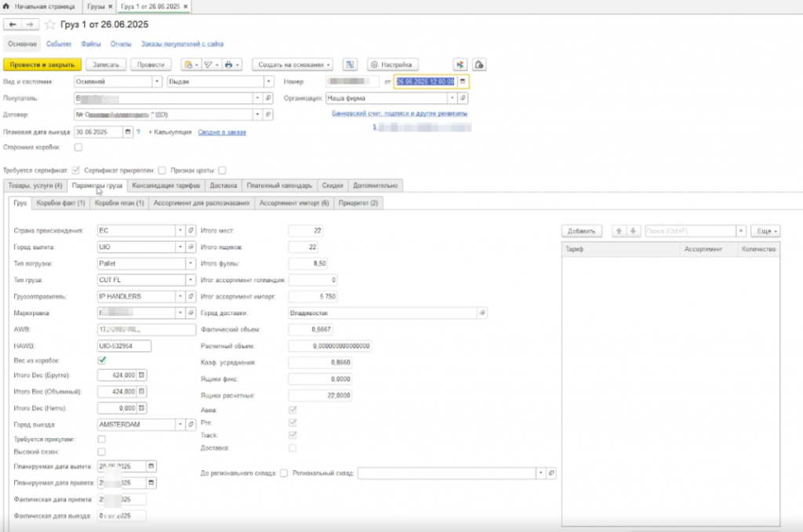The height and width of the screenshot is (532, 803).
Task: Open the Покупатель record with open icon
Action: point(267,99)
